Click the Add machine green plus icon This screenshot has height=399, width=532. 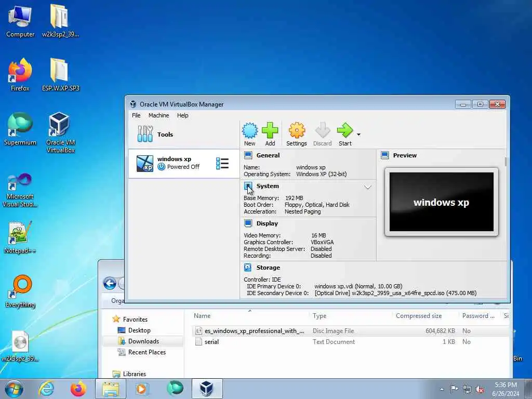click(x=270, y=130)
